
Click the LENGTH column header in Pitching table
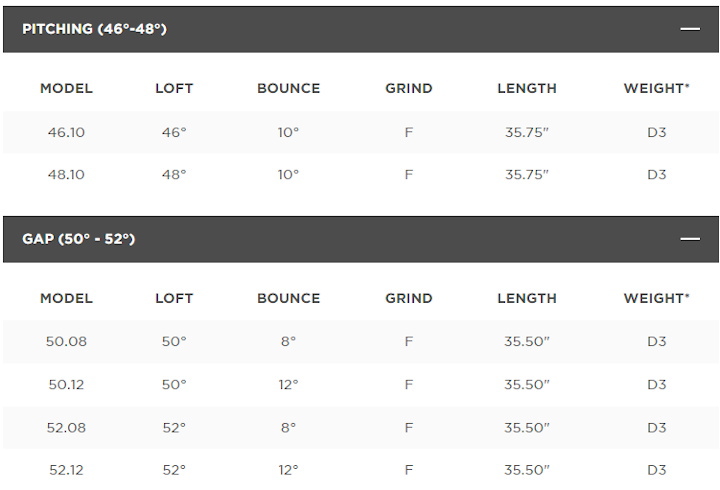coord(527,88)
